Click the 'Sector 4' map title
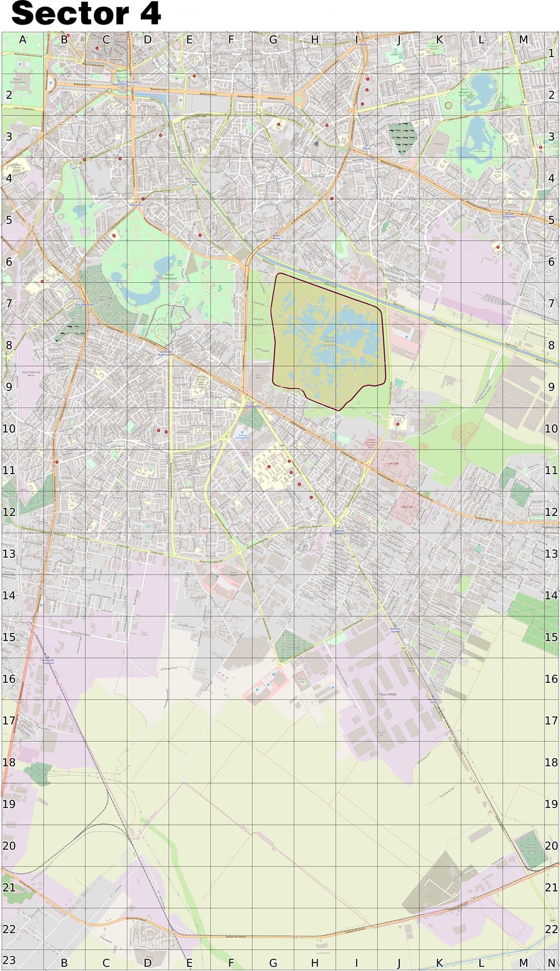The image size is (560, 971). (86, 13)
